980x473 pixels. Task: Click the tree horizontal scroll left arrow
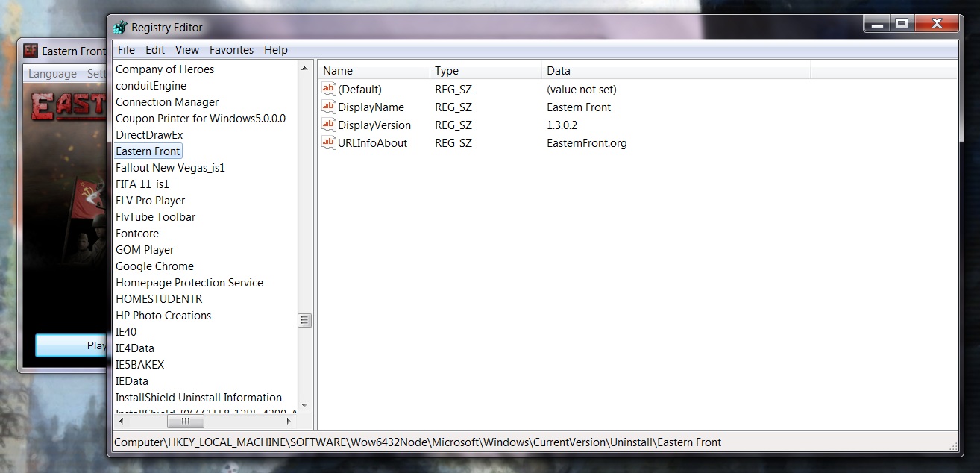tap(120, 421)
